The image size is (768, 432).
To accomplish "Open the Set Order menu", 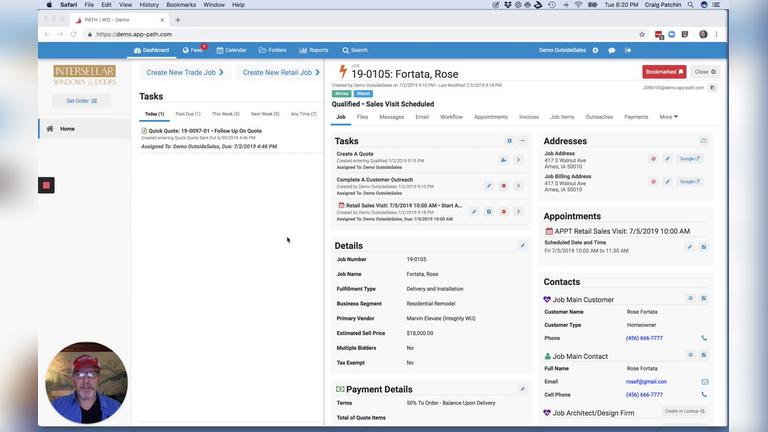I will 81,101.
